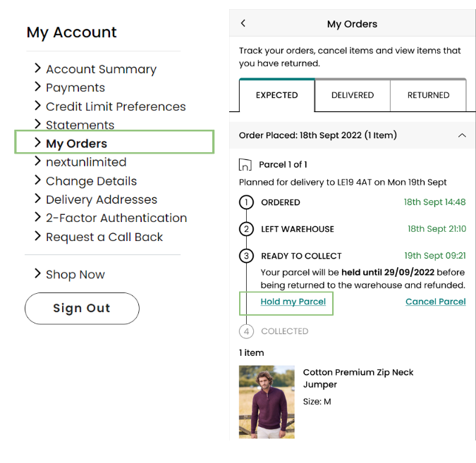Click the Hold my Parcel link

coord(293,302)
